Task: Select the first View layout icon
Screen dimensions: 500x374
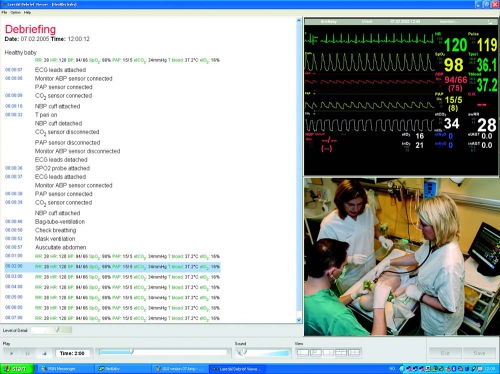Action: pyautogui.click(x=303, y=352)
